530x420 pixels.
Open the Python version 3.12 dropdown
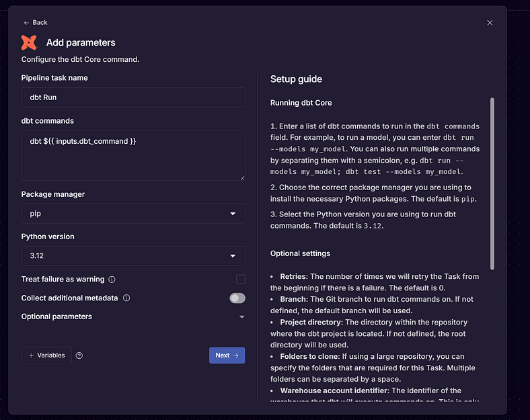point(133,255)
